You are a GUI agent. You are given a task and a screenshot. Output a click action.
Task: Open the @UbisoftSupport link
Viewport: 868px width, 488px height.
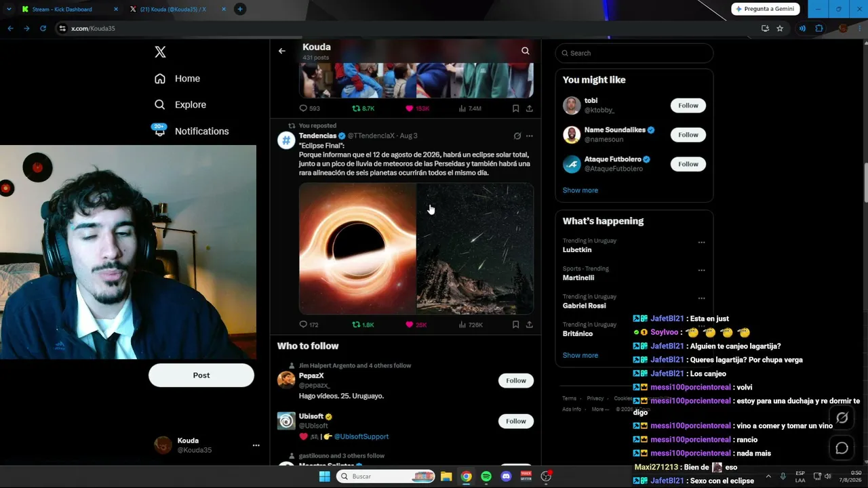[x=361, y=436]
